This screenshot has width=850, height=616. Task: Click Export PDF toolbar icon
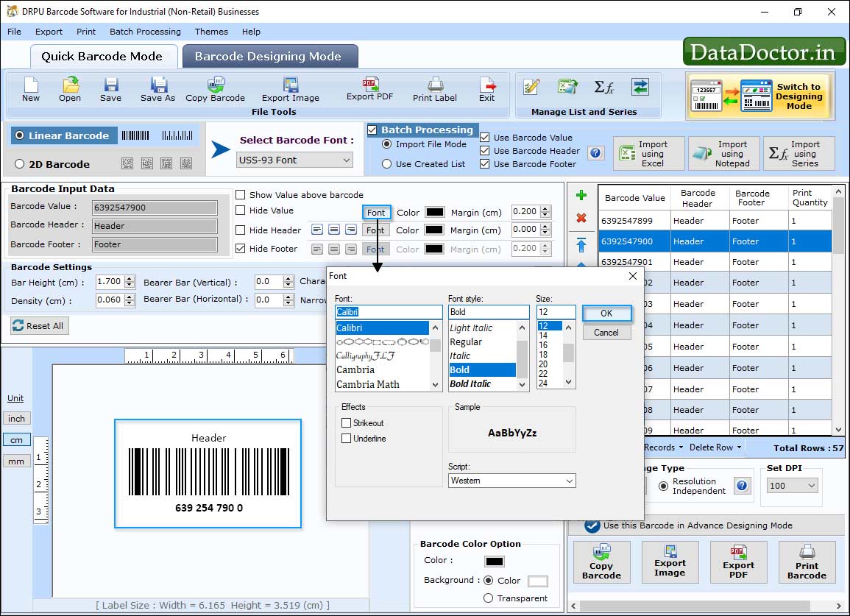tap(369, 90)
